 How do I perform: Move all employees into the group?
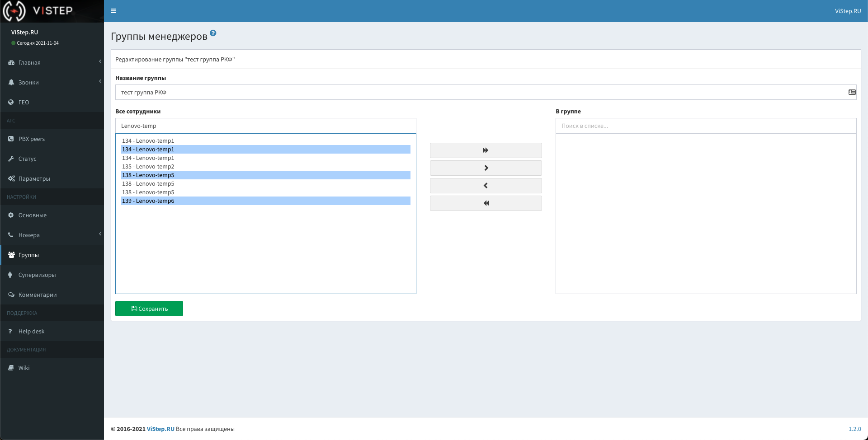(486, 150)
